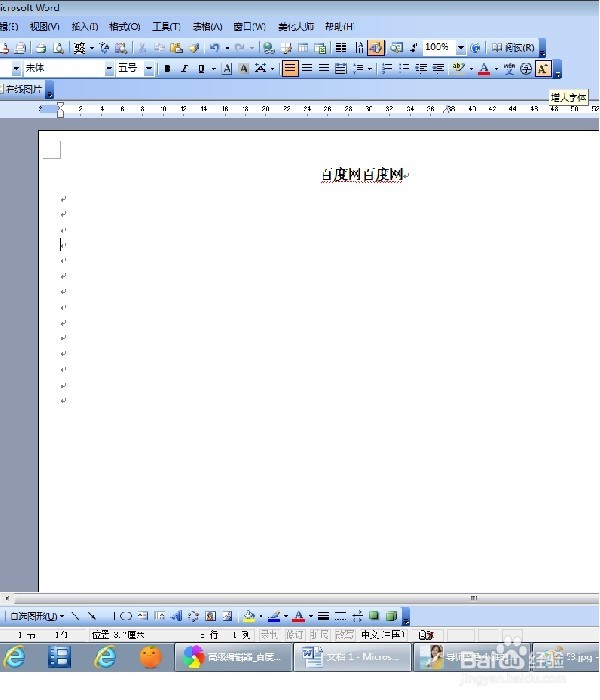Click the 阅读(R) reading layout button
The image size is (600, 700).
tap(513, 47)
